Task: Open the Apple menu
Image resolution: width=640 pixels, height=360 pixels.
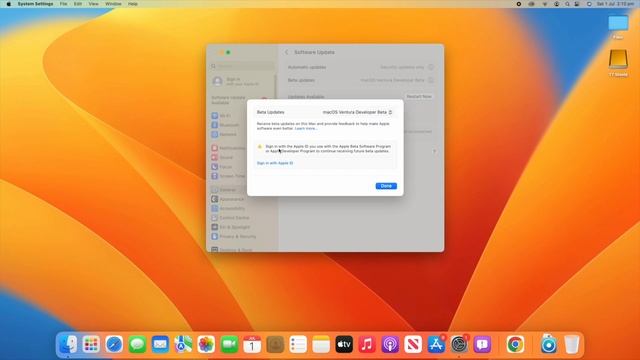Action: (9, 4)
